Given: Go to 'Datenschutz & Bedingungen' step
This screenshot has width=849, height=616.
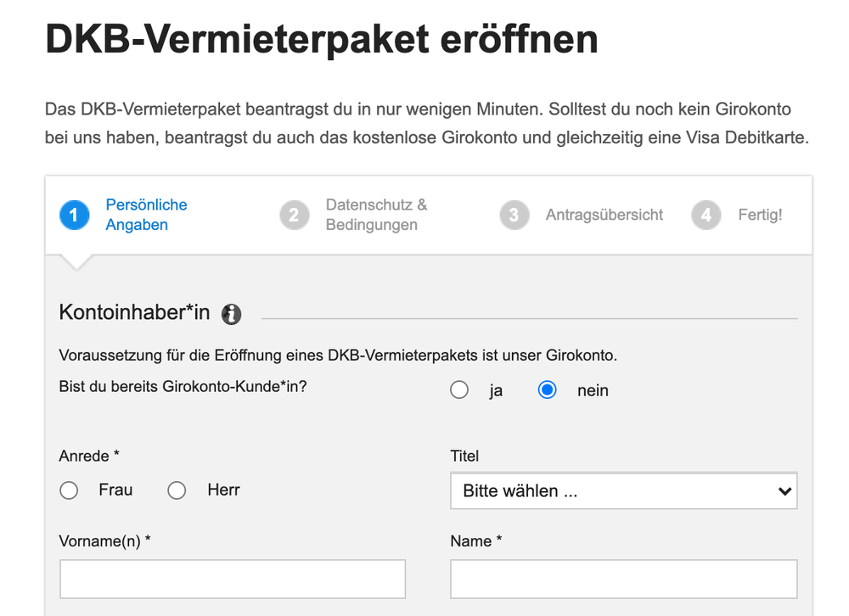Looking at the screenshot, I should click(x=376, y=215).
